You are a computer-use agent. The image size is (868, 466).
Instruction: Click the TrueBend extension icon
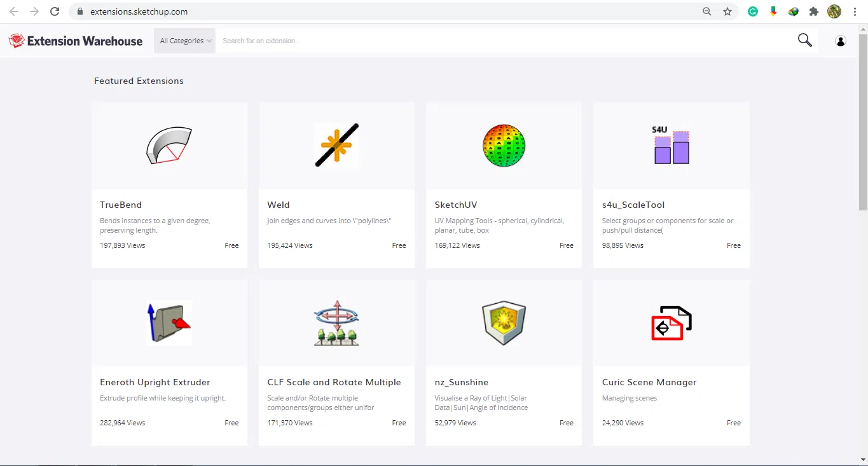(x=169, y=146)
